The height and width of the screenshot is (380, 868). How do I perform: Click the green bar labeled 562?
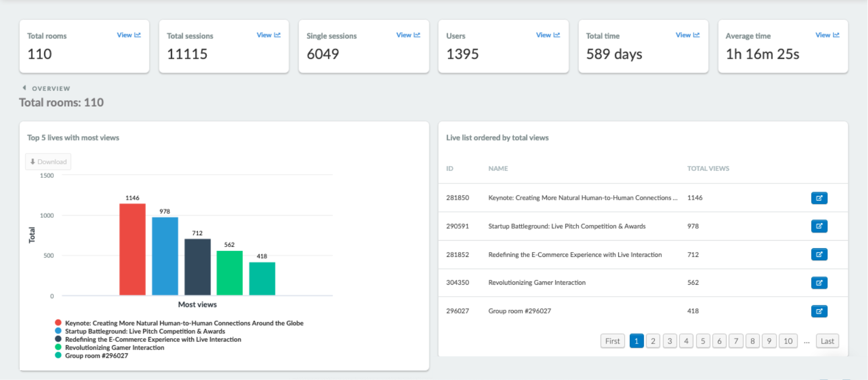230,273
